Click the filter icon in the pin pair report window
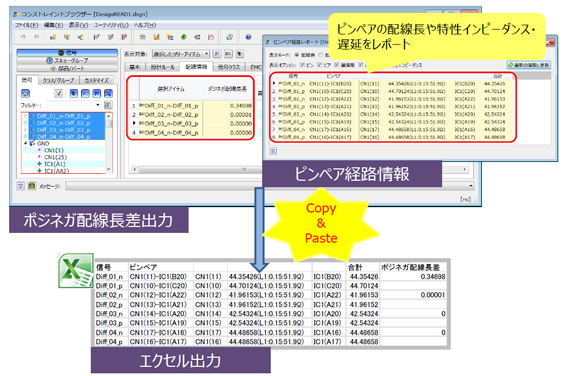This screenshot has width=570, height=376. (x=273, y=151)
